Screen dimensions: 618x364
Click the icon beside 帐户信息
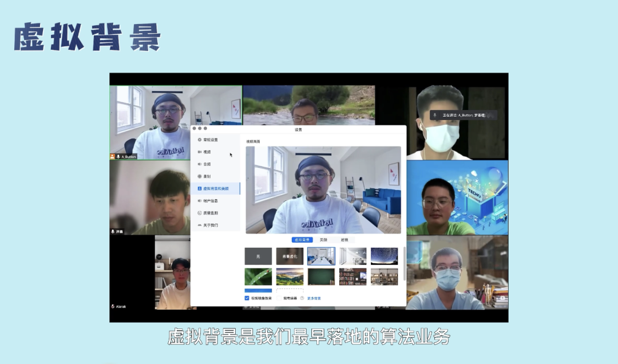200,201
